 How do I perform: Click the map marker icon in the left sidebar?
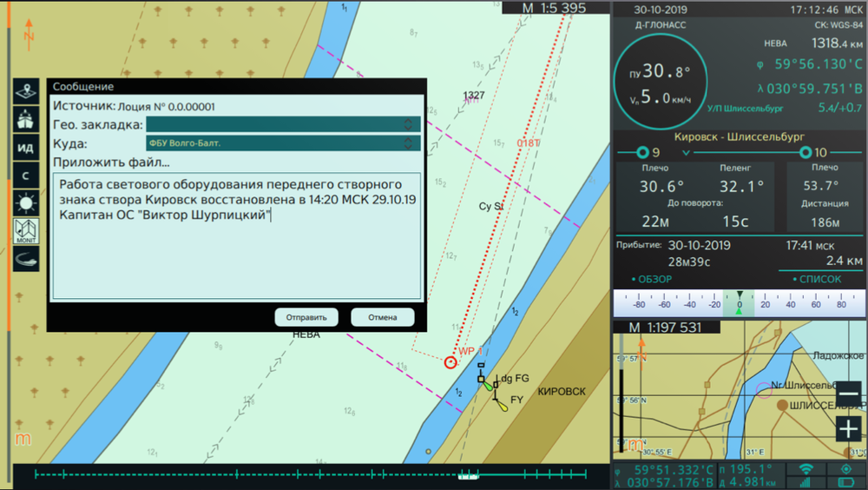(27, 91)
